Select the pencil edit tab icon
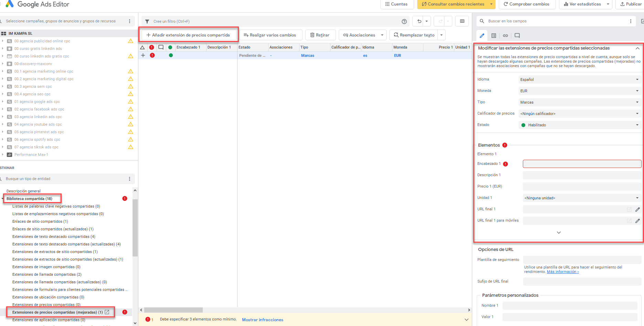The width and height of the screenshot is (644, 326). 482,35
